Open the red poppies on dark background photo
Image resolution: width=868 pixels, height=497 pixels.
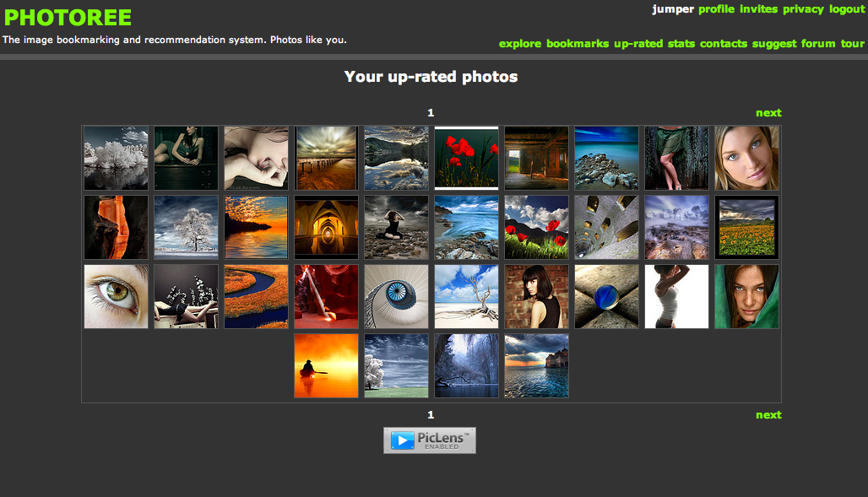467,159
